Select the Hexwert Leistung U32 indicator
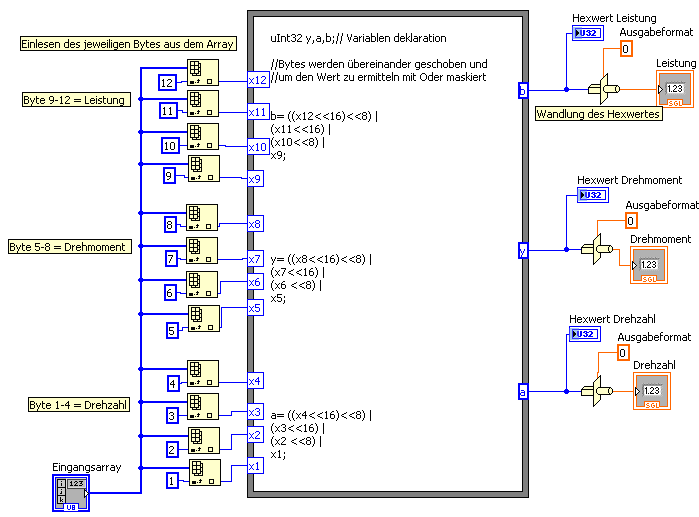Screen dimensions: 699x517 pyautogui.click(x=588, y=33)
